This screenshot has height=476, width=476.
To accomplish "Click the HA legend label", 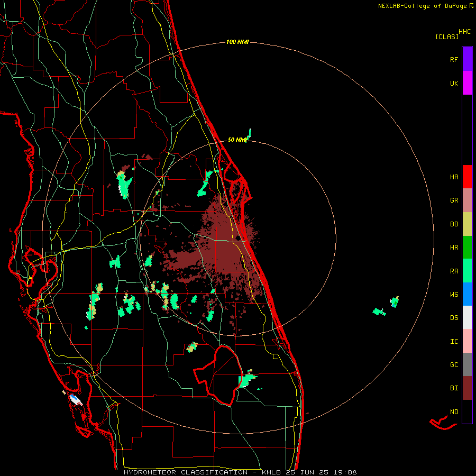I will [x=454, y=177].
